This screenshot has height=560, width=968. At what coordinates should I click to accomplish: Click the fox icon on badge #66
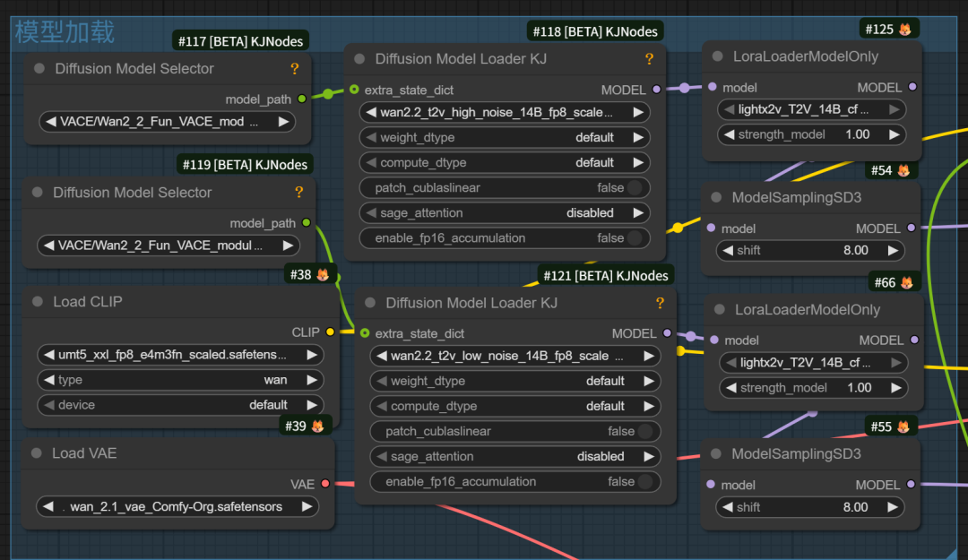906,283
